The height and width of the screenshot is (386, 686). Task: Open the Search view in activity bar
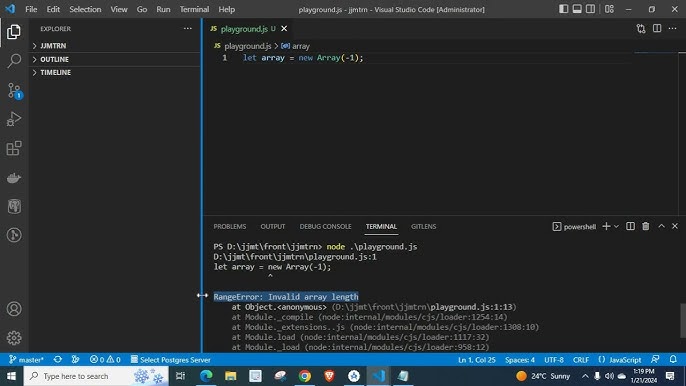14,60
